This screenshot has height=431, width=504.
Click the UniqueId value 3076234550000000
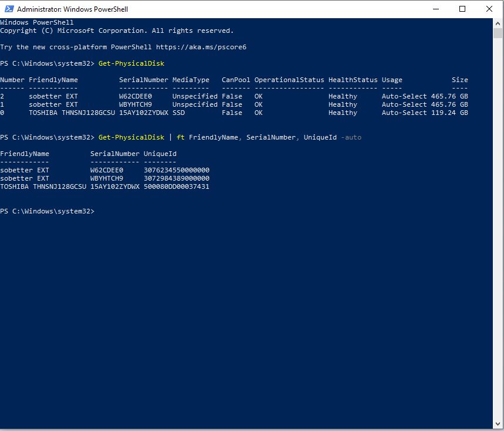tap(176, 170)
